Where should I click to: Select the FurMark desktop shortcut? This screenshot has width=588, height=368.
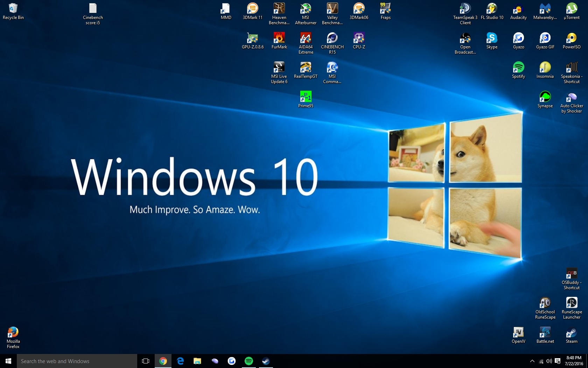(279, 41)
